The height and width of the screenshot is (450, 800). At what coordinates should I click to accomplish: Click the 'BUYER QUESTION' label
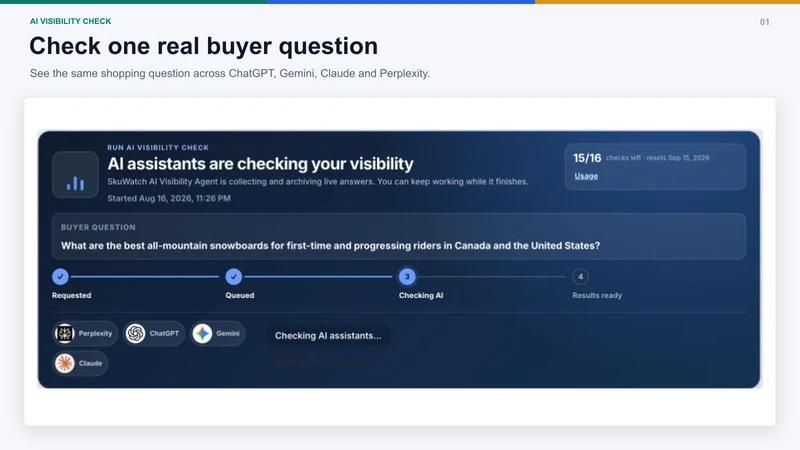click(x=98, y=228)
